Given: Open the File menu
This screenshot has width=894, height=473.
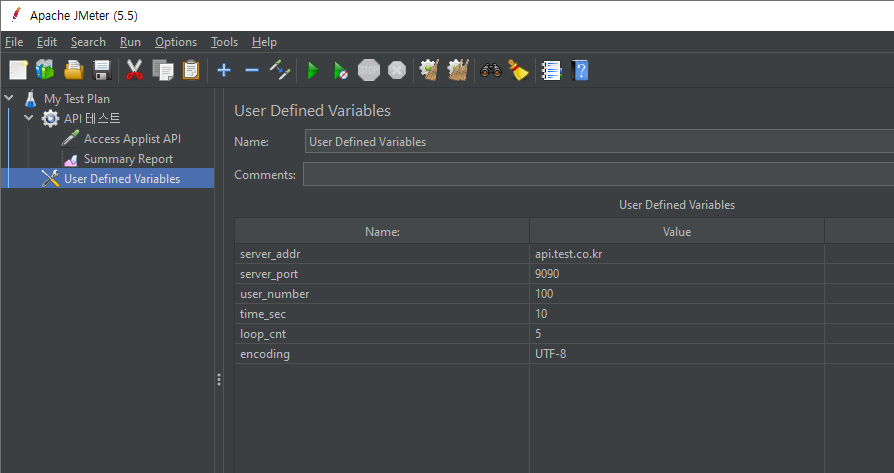Looking at the screenshot, I should (x=14, y=42).
